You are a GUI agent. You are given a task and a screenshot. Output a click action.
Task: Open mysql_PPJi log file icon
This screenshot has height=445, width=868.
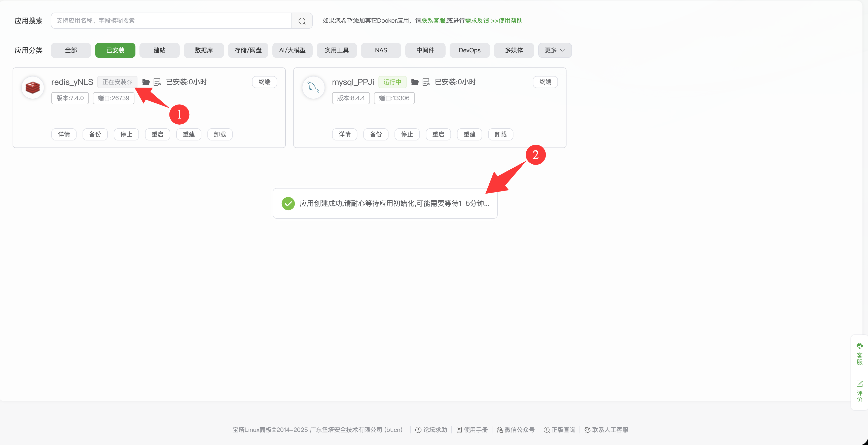click(426, 82)
